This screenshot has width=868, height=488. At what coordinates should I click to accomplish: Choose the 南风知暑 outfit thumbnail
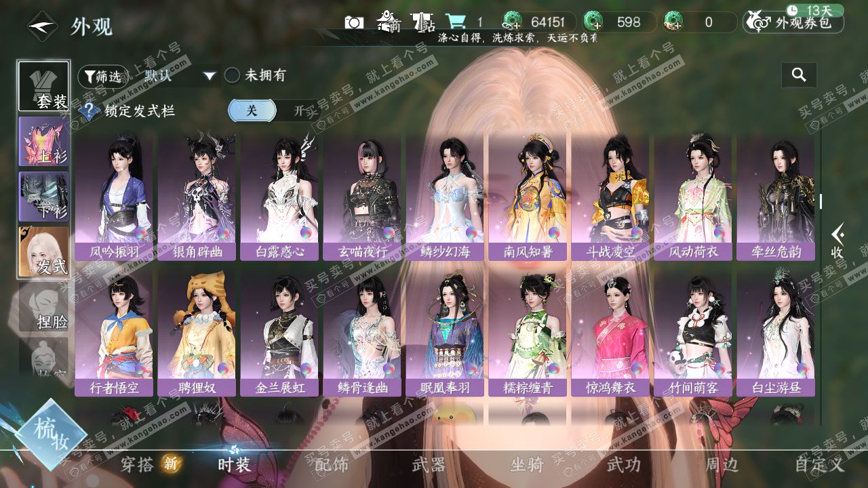(528, 197)
